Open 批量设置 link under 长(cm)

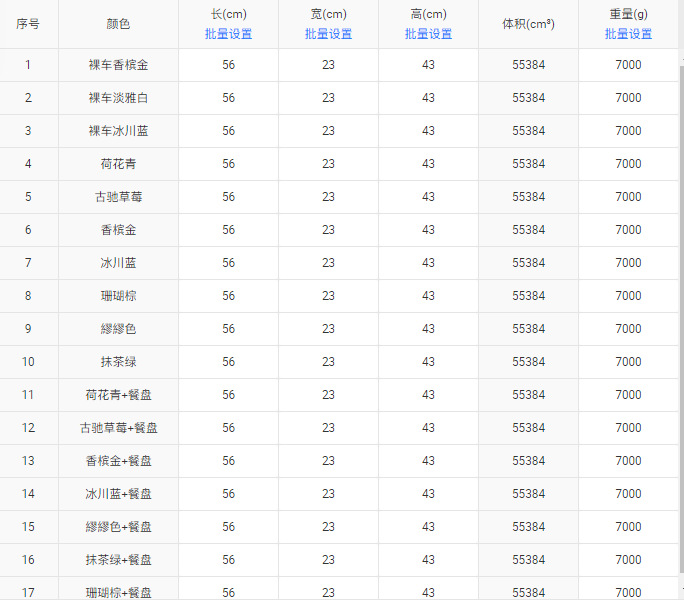click(x=228, y=34)
